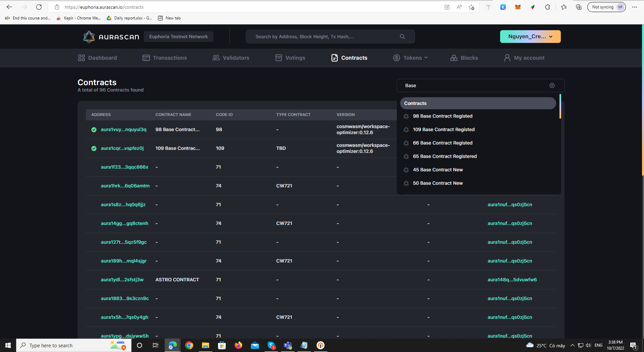The width and height of the screenshot is (644, 352).
Task: Click the suggestion list scrollbar
Action: tap(560, 106)
